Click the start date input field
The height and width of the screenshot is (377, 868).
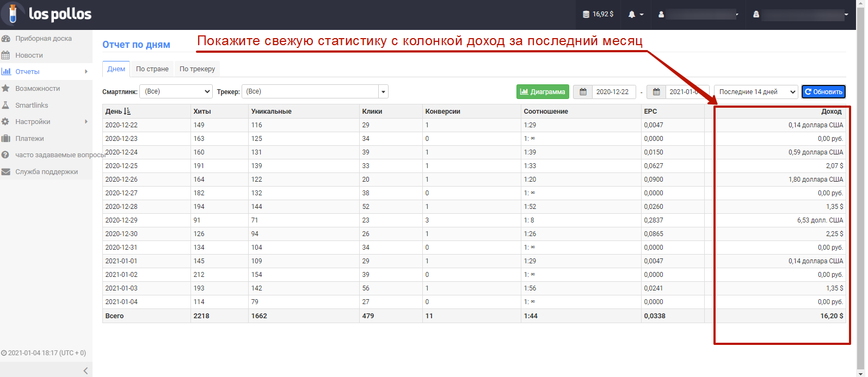tap(613, 92)
